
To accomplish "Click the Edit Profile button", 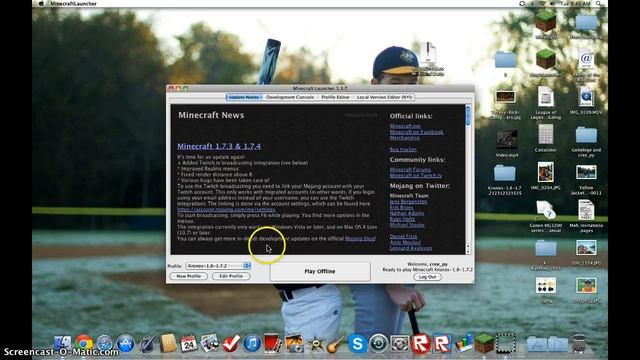I will (231, 276).
